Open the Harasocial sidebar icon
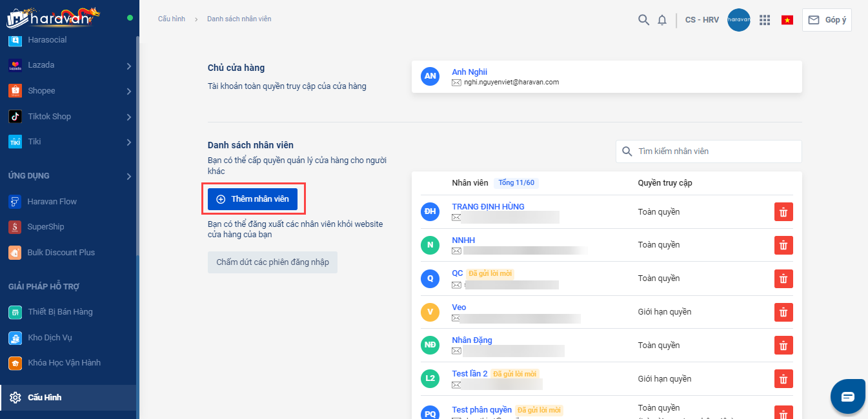This screenshot has height=419, width=868. tap(15, 40)
